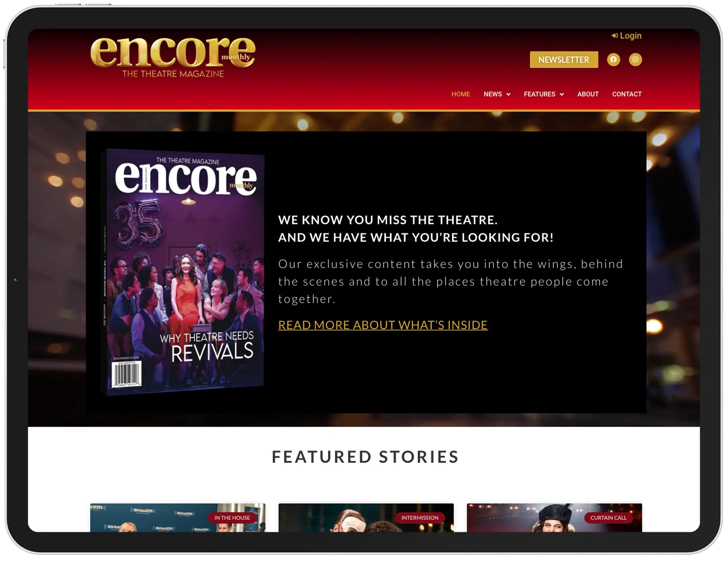Image resolution: width=728 pixels, height=561 pixels.
Task: Select Features in the navigation bar
Action: click(x=539, y=94)
